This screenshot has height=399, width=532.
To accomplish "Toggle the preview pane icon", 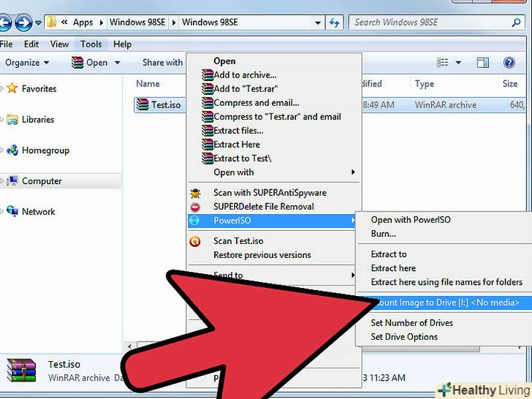I will coord(482,63).
